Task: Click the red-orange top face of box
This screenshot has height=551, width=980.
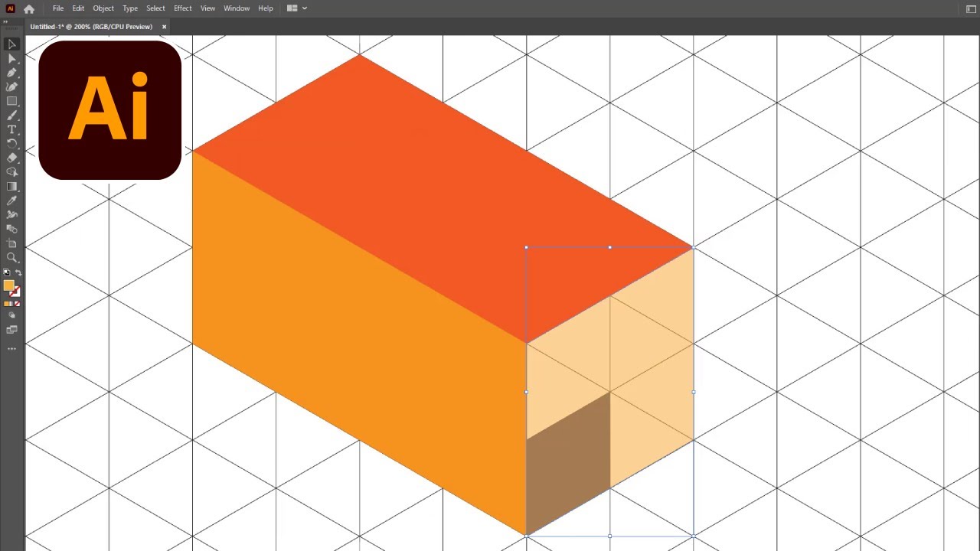Action: coord(442,199)
